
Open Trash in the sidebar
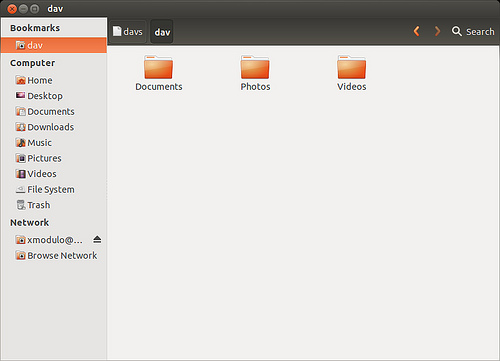tap(54, 205)
